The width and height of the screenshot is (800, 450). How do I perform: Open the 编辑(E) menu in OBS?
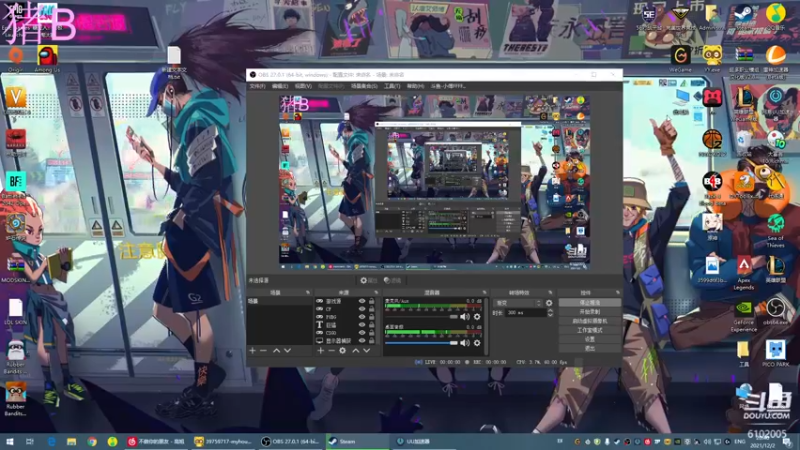[280, 86]
